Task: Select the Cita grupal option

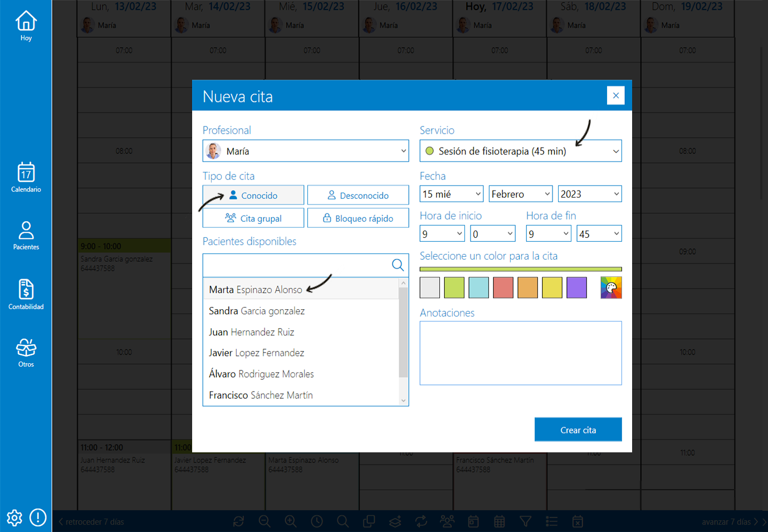Action: (x=253, y=218)
